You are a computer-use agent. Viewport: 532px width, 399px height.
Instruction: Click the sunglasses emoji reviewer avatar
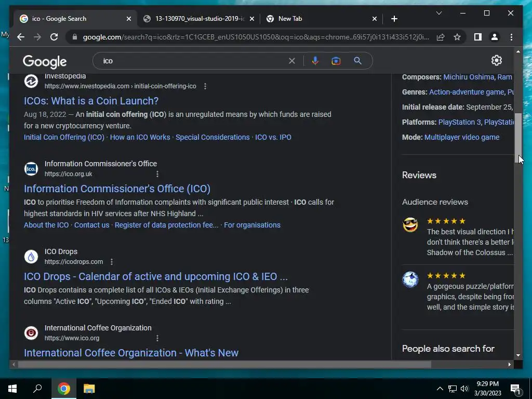click(x=410, y=225)
